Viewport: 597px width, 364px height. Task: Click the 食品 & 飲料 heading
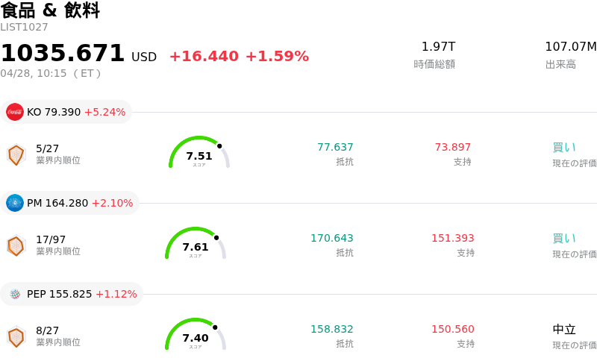50,10
